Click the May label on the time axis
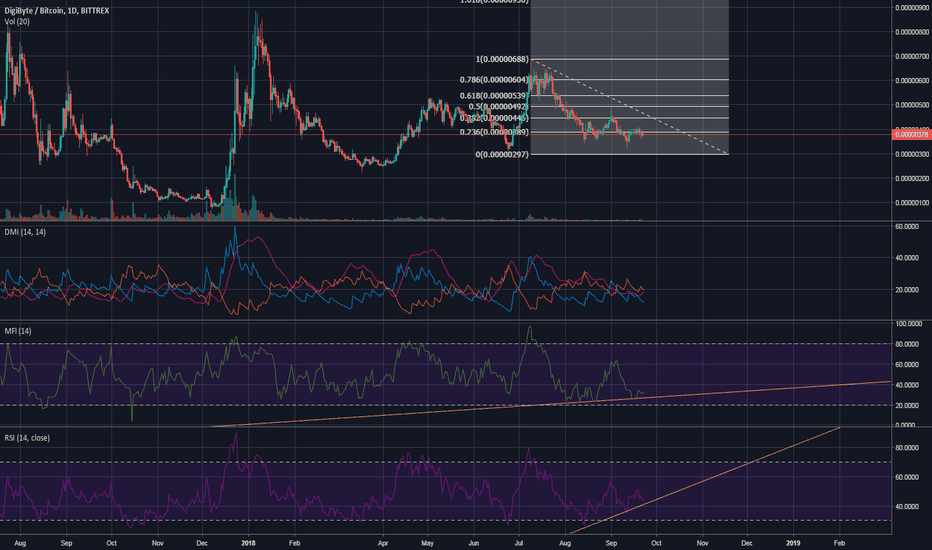Image resolution: width=932 pixels, height=550 pixels. [428, 543]
